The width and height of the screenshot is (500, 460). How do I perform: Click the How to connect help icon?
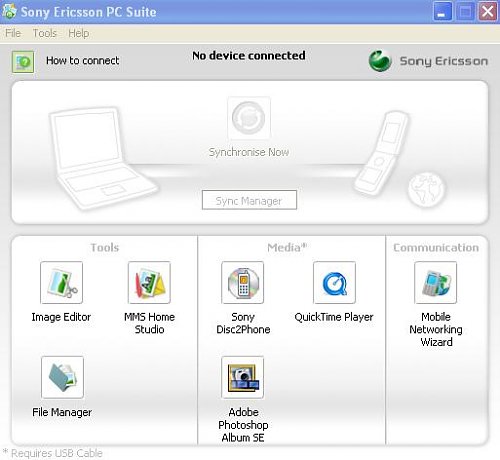23,62
